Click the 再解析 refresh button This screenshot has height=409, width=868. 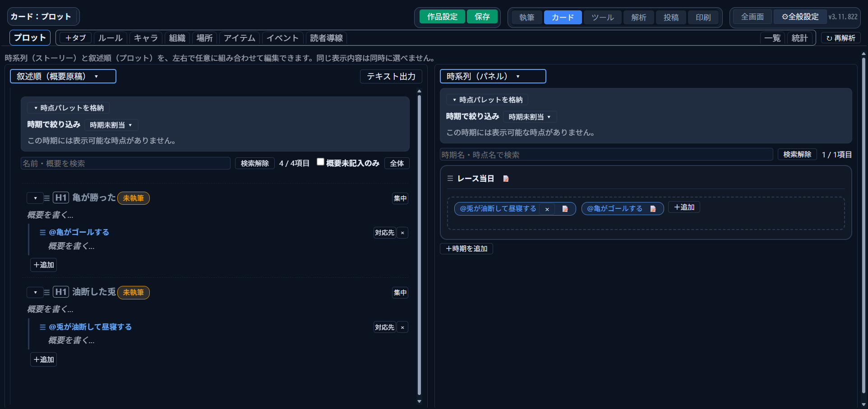point(840,38)
